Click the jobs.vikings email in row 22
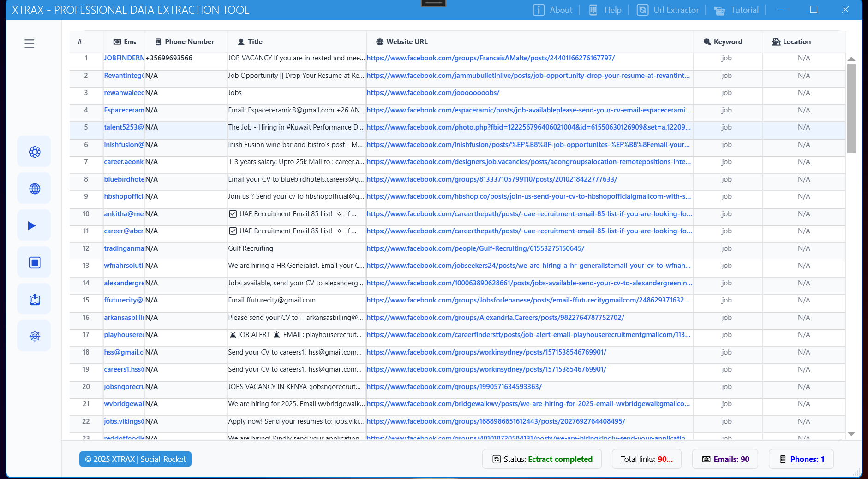 point(124,421)
